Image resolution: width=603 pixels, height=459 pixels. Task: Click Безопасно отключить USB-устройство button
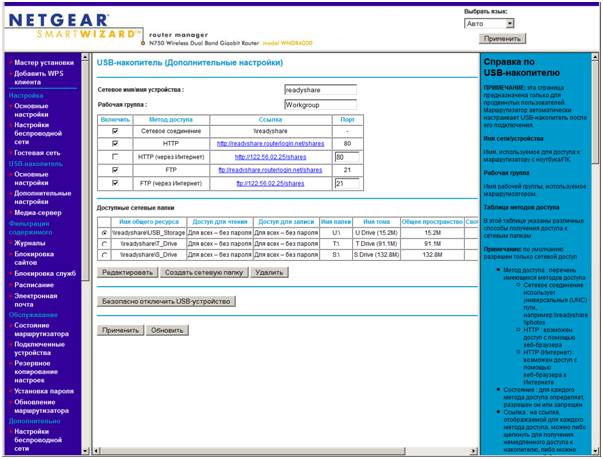(x=166, y=301)
